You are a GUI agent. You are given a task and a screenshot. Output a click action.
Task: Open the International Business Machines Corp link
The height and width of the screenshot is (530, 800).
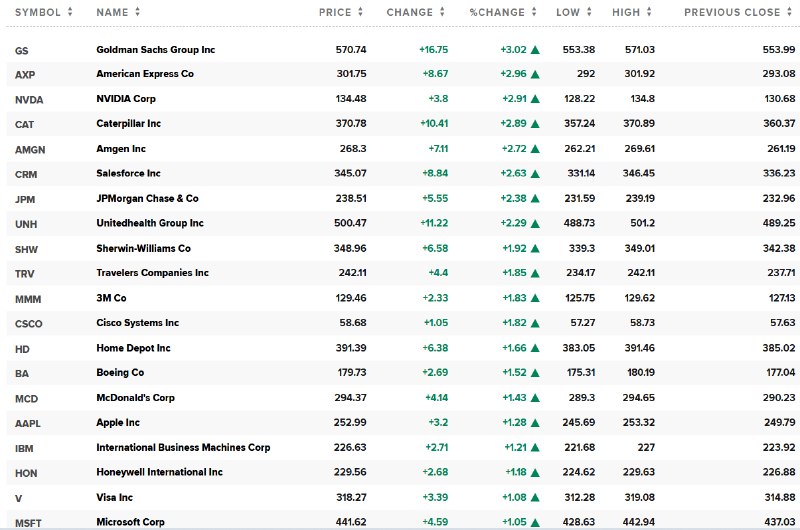tap(183, 447)
